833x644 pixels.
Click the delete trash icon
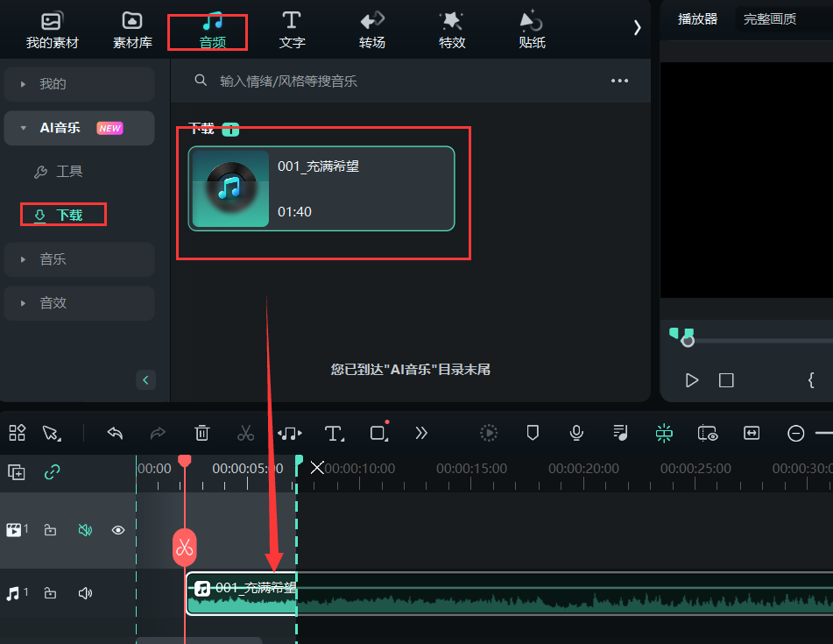pos(201,433)
